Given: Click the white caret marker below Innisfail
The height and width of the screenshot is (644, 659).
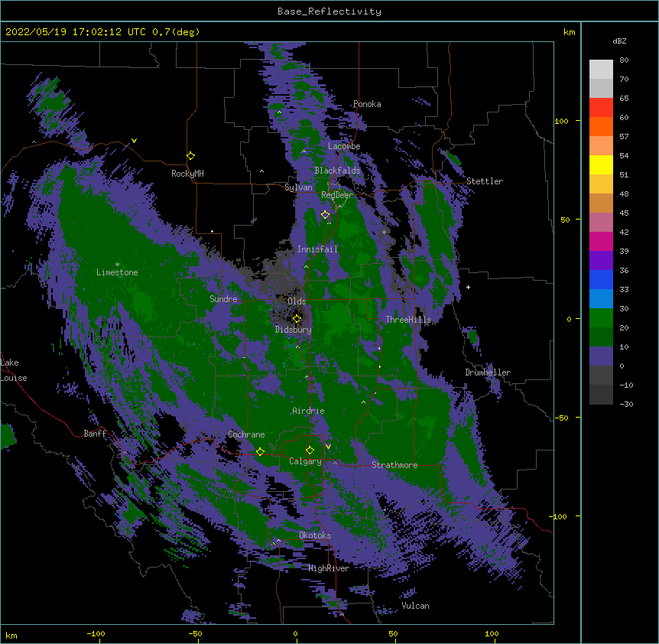Looking at the screenshot, I should pos(306,266).
